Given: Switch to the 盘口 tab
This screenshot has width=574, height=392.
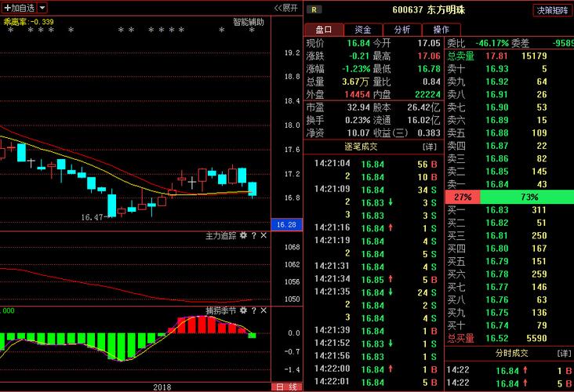Looking at the screenshot, I should pos(324,30).
